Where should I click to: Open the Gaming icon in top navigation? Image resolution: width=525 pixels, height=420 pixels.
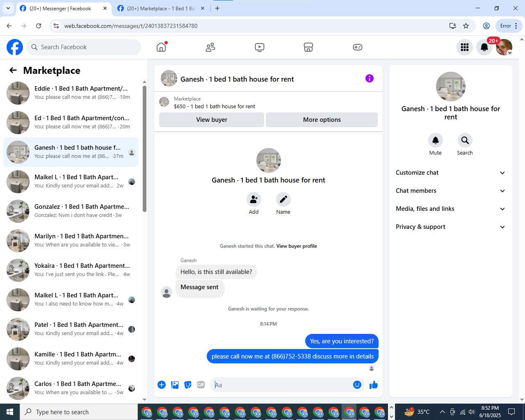358,47
